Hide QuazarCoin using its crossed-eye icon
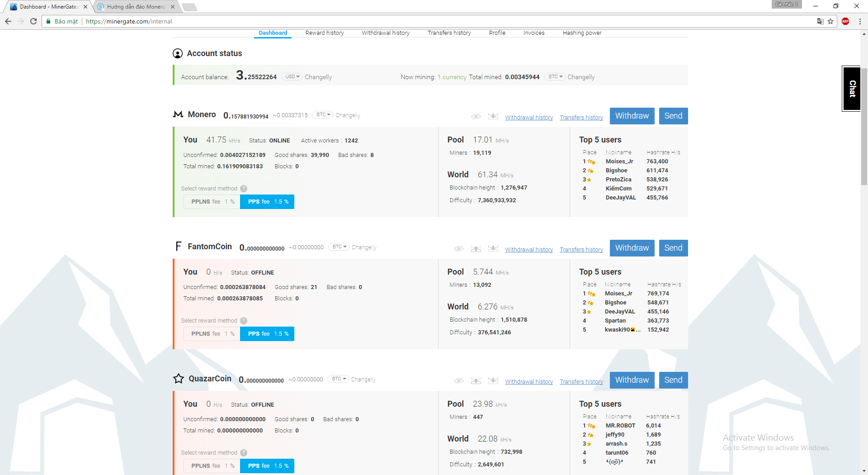 coord(459,381)
